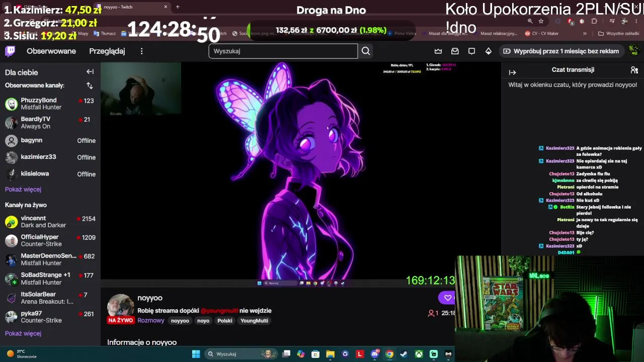
Task: Switch to Chrome on the taskbar
Action: pyautogui.click(x=389, y=354)
